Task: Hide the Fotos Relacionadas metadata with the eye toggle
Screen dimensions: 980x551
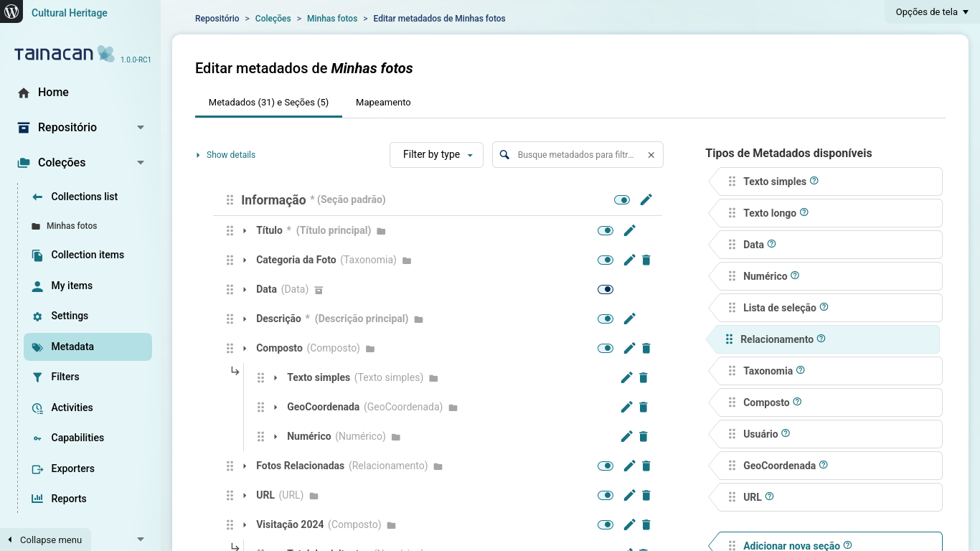Action: (605, 466)
